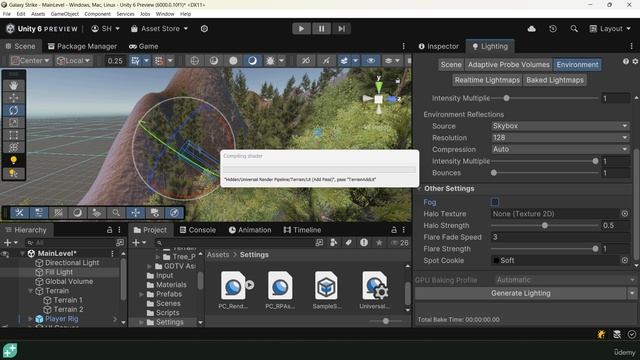Click the settings gear beside Asset Store

click(204, 29)
